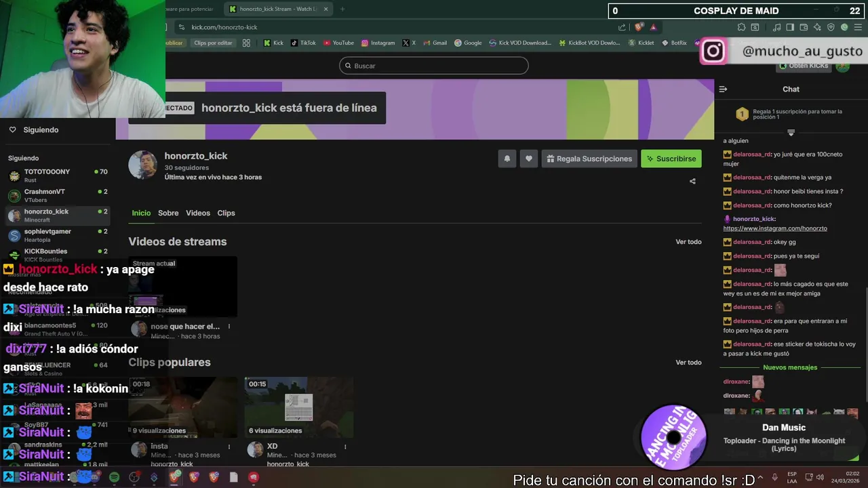Open the KickBot VOD Download bookmark
Viewport: 868px width, 488px height.
tap(589, 43)
